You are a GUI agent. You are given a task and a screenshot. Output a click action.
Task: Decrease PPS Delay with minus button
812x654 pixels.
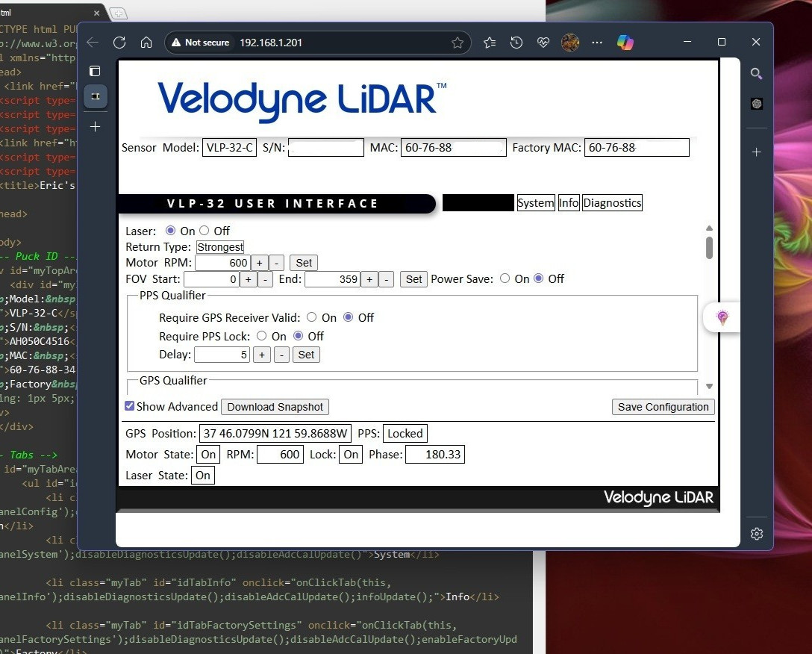pos(281,355)
